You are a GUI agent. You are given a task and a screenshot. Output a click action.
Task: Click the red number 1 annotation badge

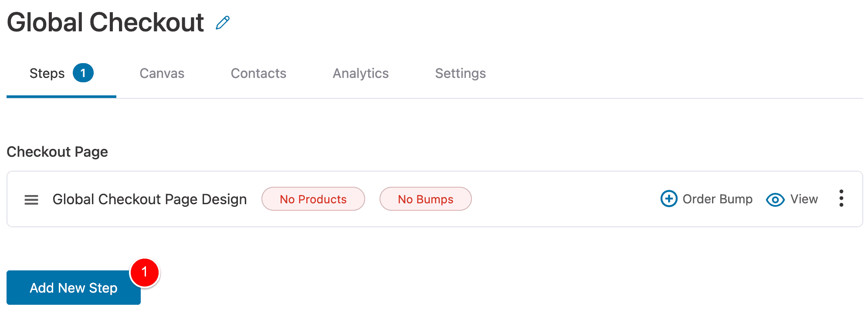click(145, 273)
